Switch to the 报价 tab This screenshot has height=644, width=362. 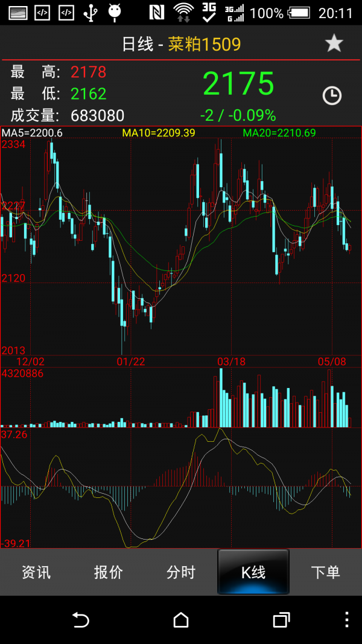pos(109,572)
